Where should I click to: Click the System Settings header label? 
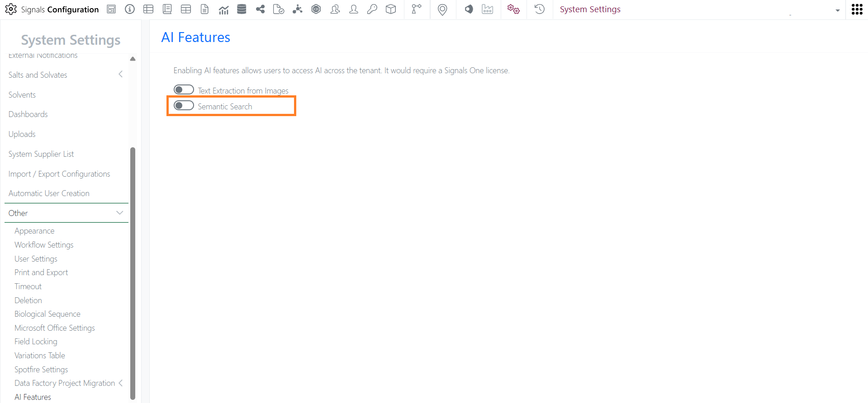[x=590, y=9]
